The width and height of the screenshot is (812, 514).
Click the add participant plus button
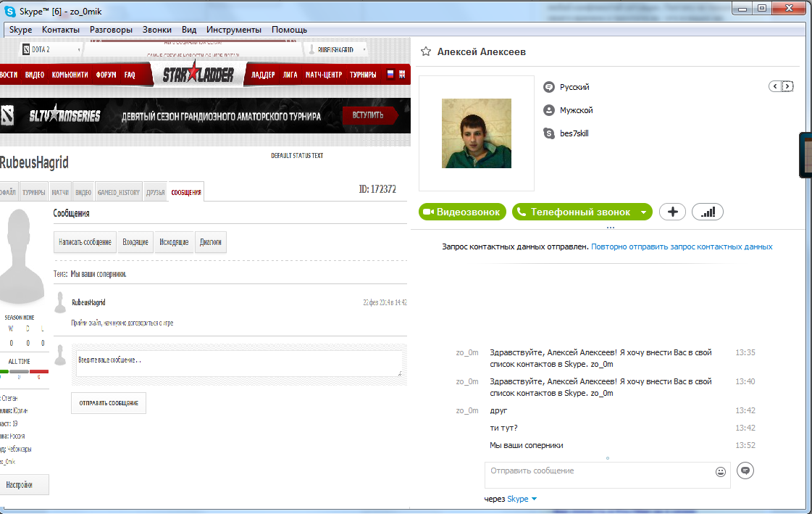[672, 212]
